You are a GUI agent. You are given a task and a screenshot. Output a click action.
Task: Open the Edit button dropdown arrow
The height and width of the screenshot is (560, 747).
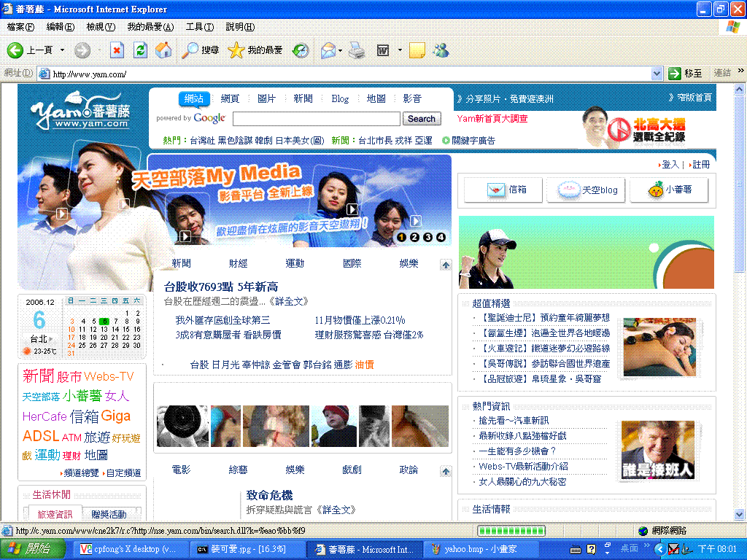point(400,50)
